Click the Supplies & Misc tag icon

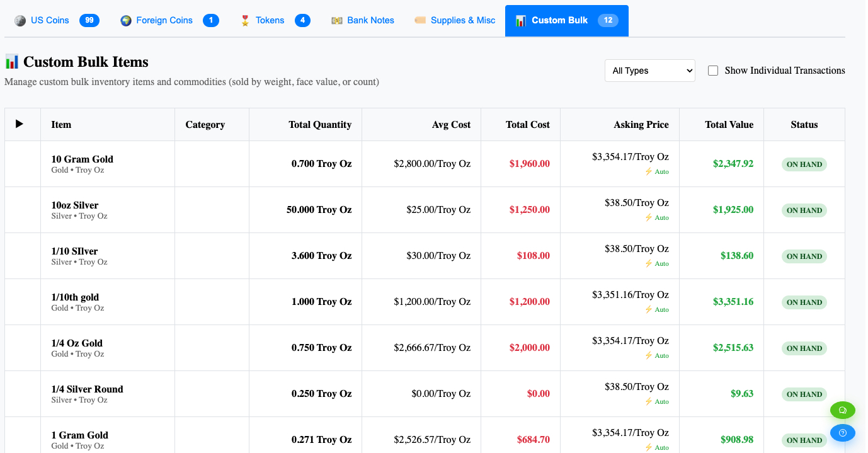pyautogui.click(x=420, y=20)
